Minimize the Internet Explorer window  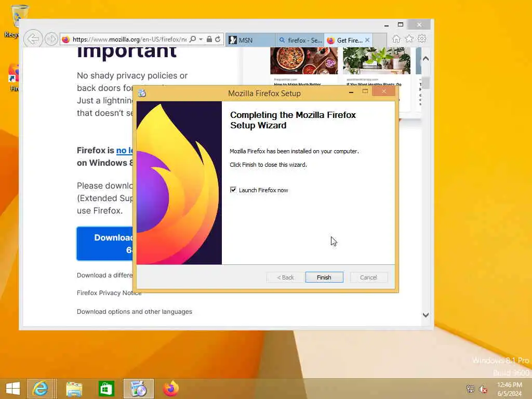click(x=387, y=25)
